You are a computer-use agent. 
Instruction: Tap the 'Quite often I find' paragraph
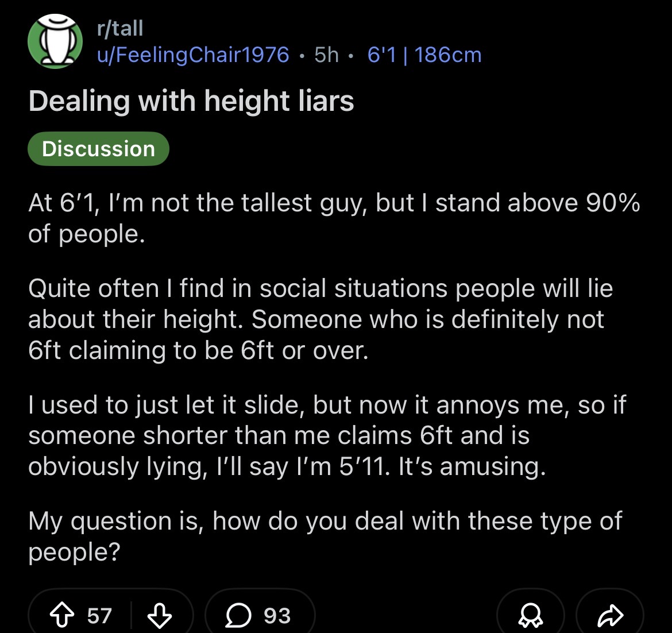320,319
